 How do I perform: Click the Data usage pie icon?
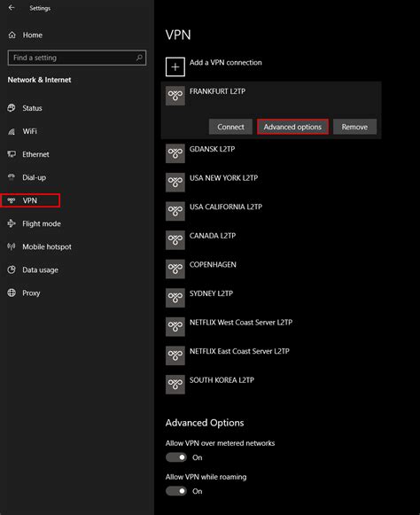[12, 269]
